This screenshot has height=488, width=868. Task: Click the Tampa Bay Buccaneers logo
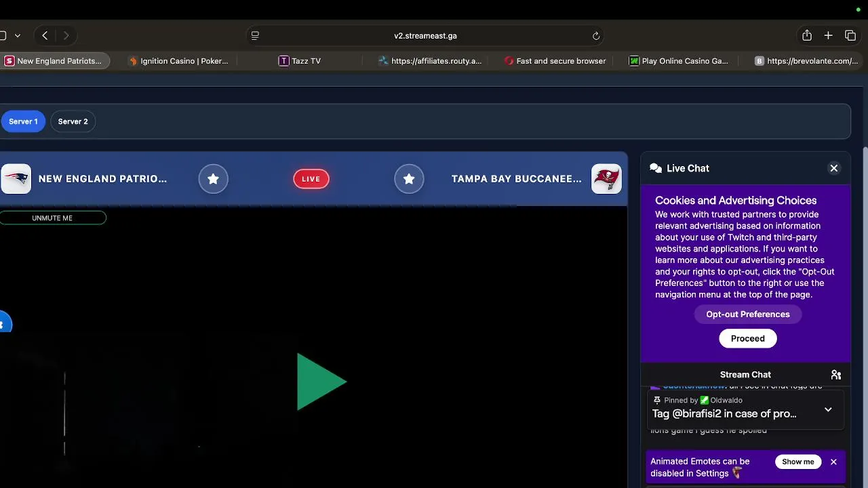click(x=606, y=179)
